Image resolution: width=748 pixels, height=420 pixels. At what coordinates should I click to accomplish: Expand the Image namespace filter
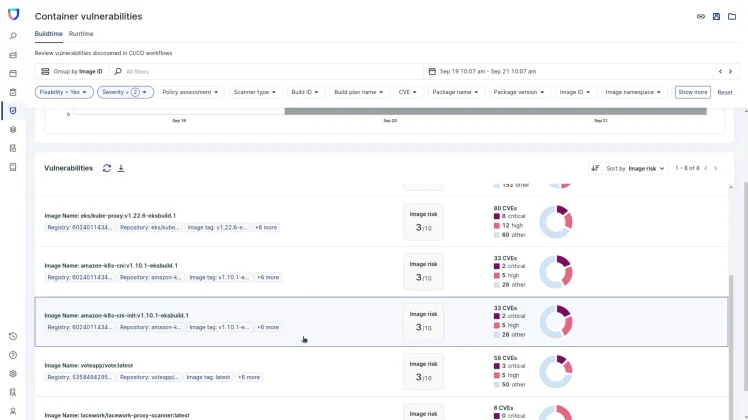coord(633,92)
